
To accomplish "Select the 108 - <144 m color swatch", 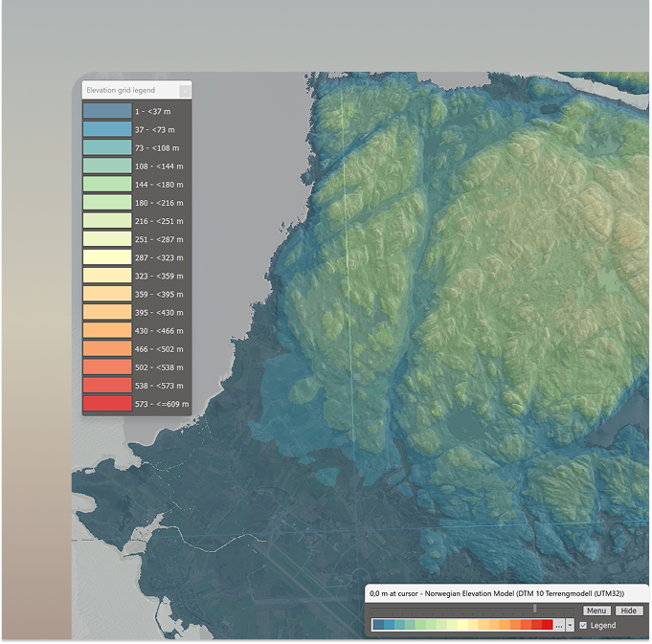I will (107, 166).
